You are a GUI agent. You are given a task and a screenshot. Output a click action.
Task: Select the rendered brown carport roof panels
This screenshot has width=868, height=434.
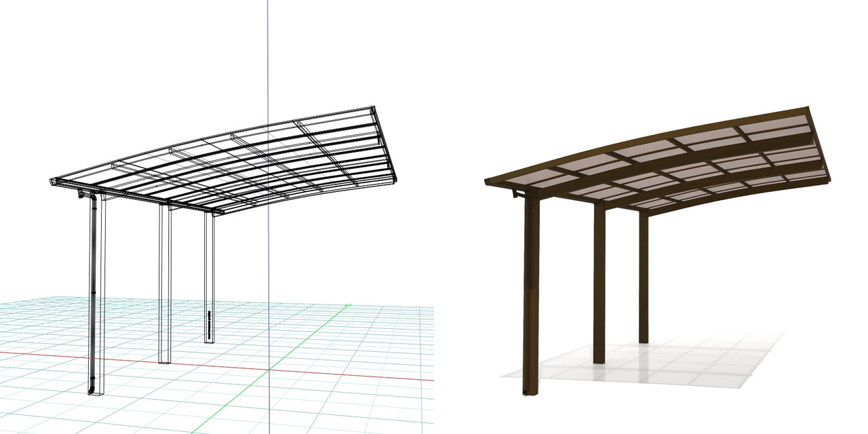click(658, 161)
